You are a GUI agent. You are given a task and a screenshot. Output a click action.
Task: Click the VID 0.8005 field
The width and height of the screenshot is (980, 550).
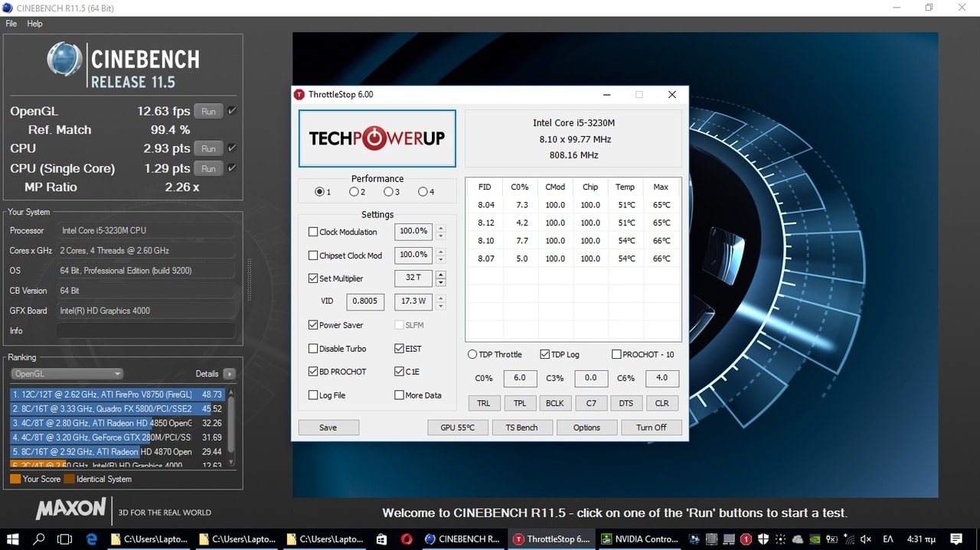point(365,301)
